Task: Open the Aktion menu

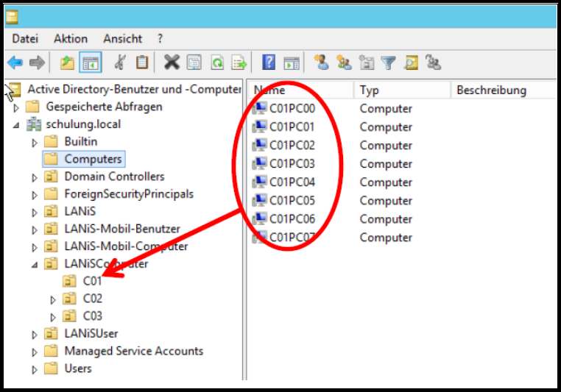Action: [71, 38]
